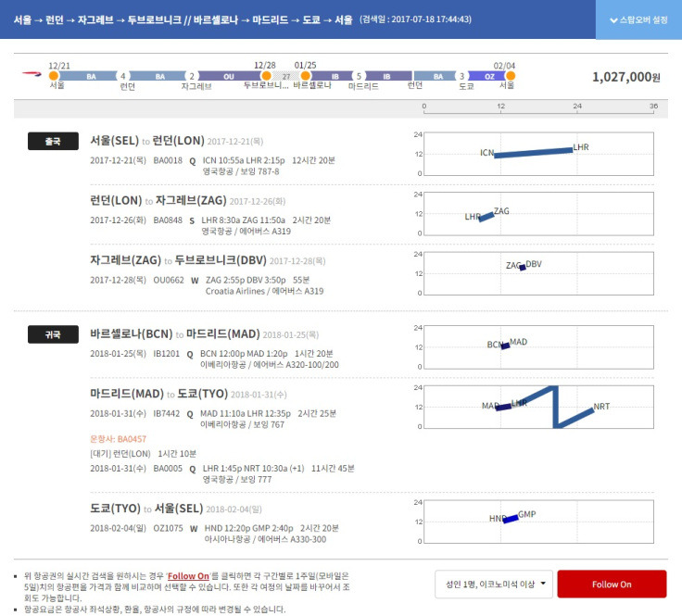Click flight number OZ1075
Image resolution: width=682 pixels, height=616 pixels.
click(168, 528)
